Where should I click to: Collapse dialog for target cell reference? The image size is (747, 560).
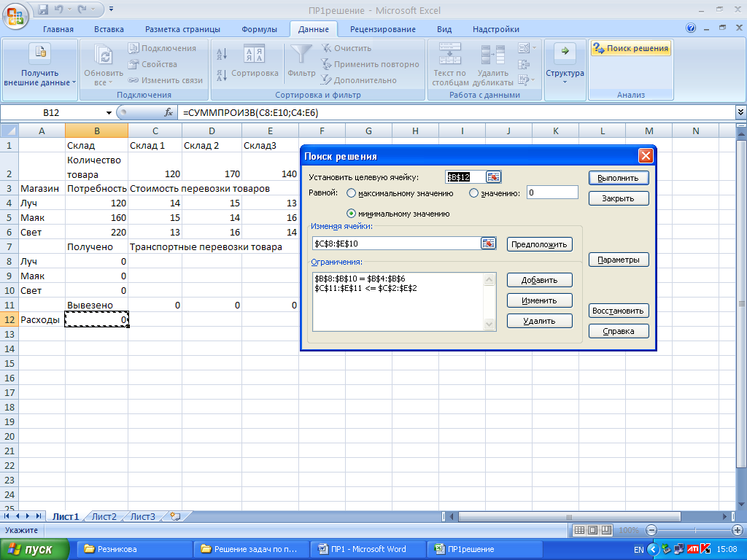494,177
